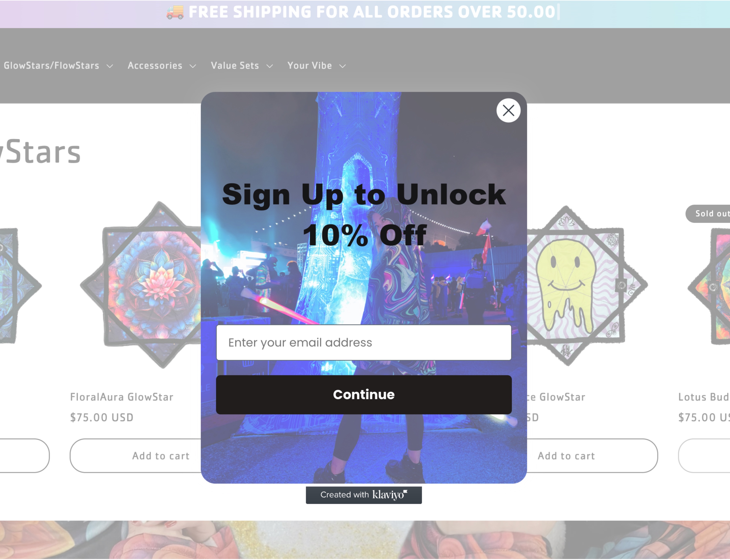The image size is (730, 560).
Task: Select the Value Sets menu label
Action: click(x=235, y=66)
